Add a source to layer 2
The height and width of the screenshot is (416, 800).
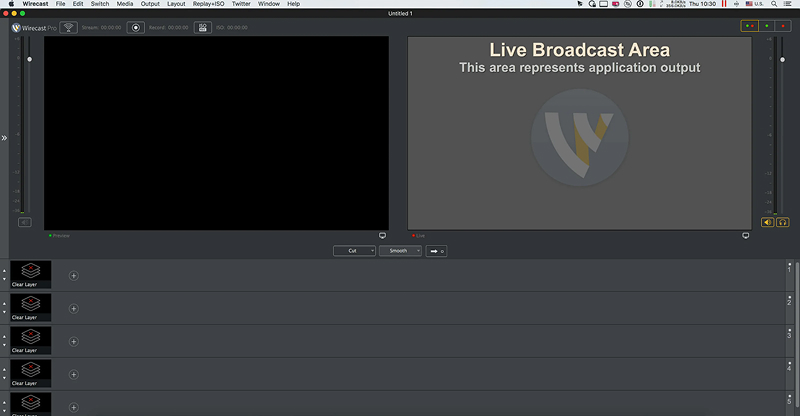tap(73, 309)
